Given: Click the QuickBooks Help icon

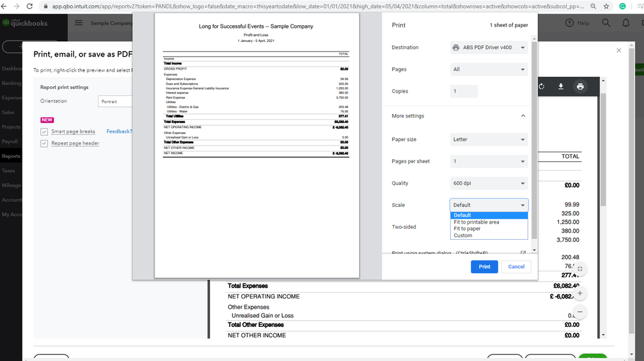Looking at the screenshot, I should tap(569, 23).
